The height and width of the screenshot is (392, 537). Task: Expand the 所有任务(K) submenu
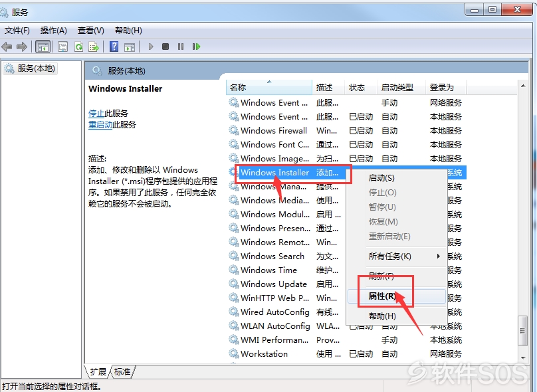click(x=397, y=256)
